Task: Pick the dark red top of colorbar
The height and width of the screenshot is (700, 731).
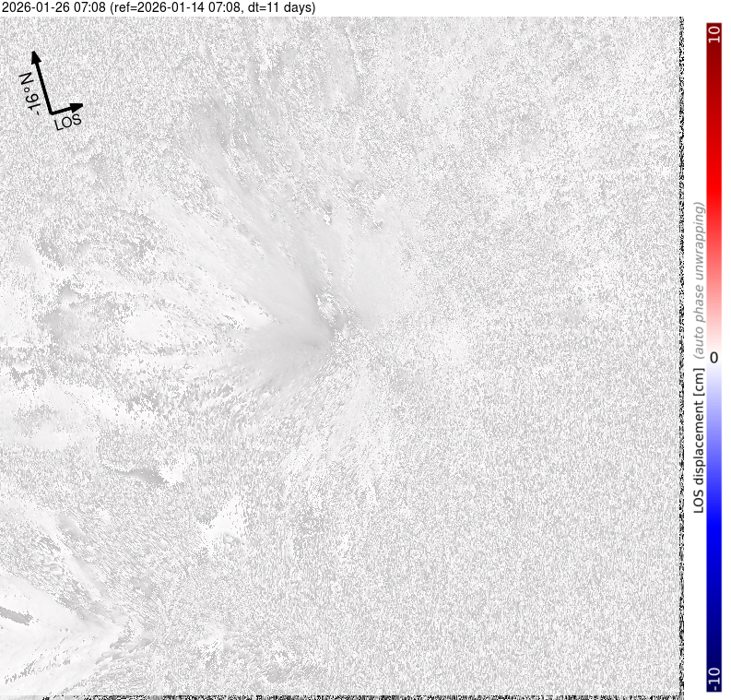Action: click(x=713, y=65)
